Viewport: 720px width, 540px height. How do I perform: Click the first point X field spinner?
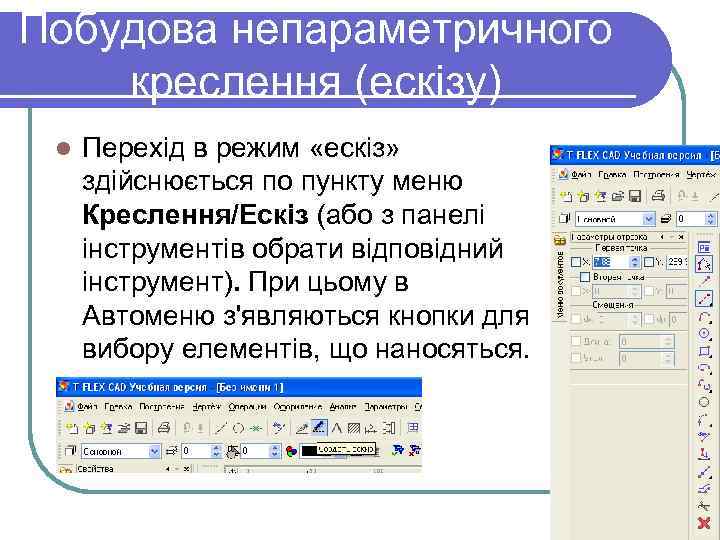click(x=635, y=262)
